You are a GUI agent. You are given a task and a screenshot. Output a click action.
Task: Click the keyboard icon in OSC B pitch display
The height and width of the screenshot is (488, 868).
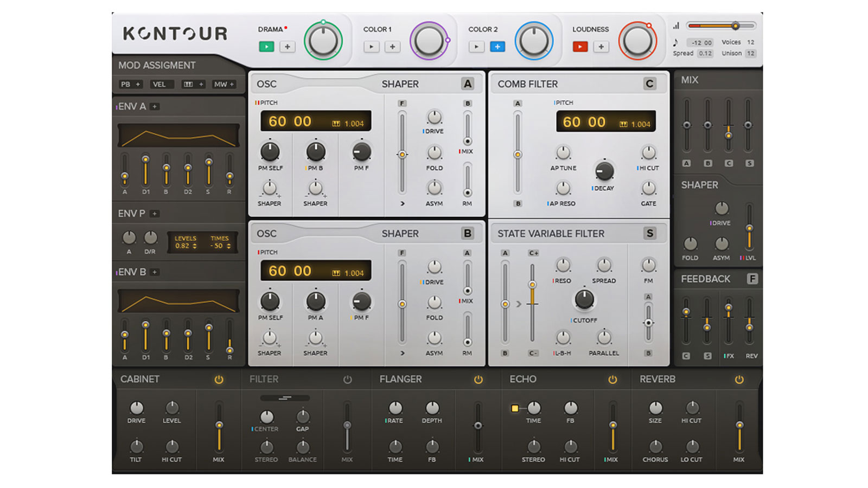click(336, 273)
